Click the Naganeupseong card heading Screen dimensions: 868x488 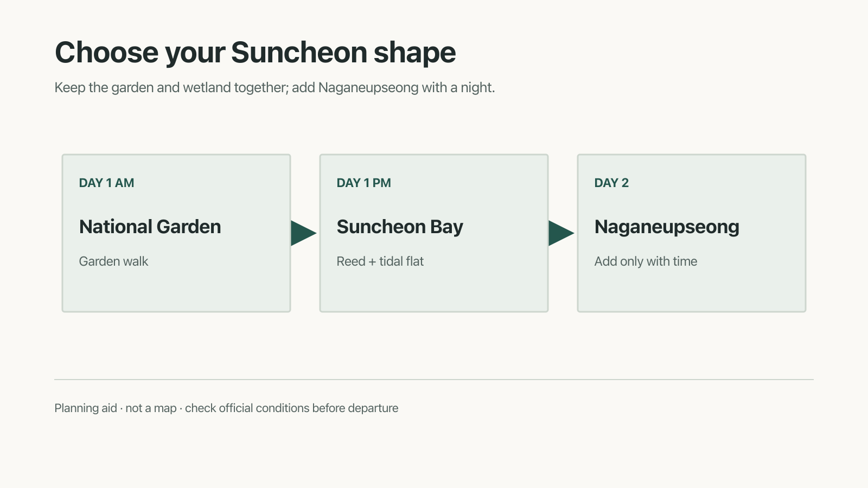[x=667, y=227]
